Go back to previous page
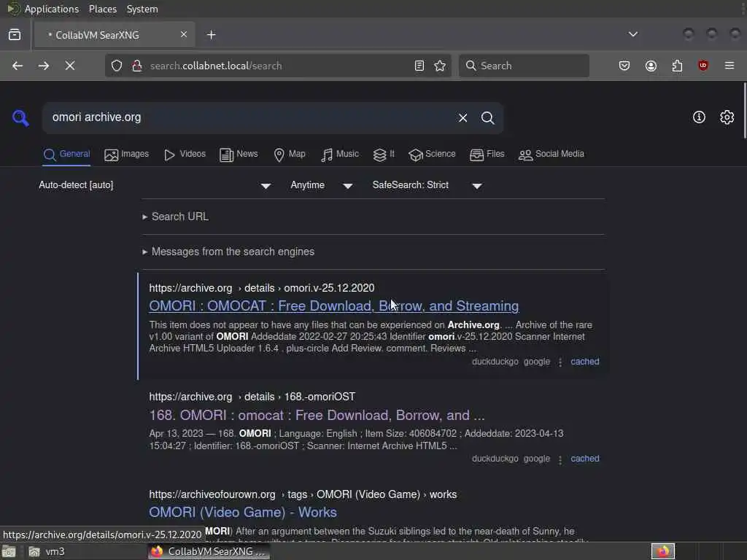Viewport: 747px width, 560px height. point(18,66)
